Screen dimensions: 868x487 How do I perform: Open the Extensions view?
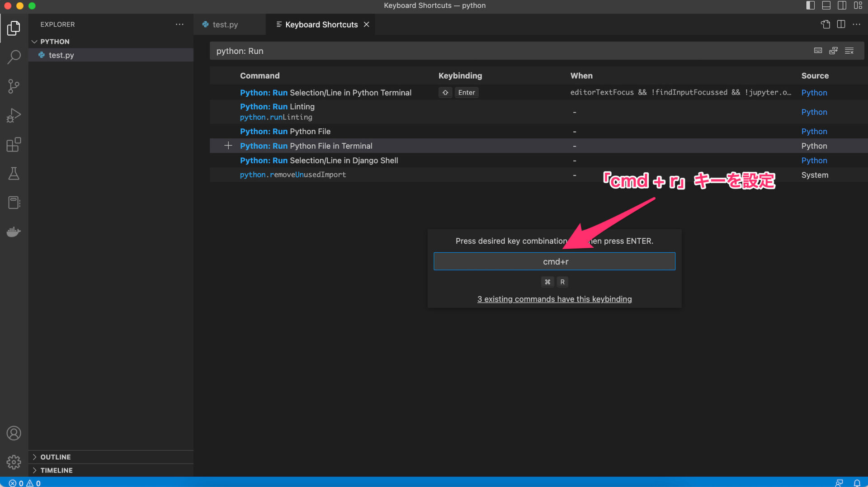click(14, 144)
